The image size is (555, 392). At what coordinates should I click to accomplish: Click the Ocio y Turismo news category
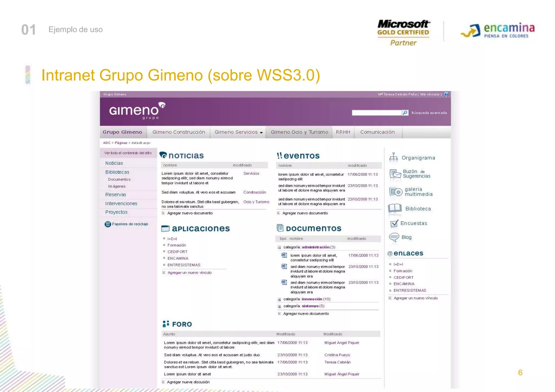coord(256,202)
